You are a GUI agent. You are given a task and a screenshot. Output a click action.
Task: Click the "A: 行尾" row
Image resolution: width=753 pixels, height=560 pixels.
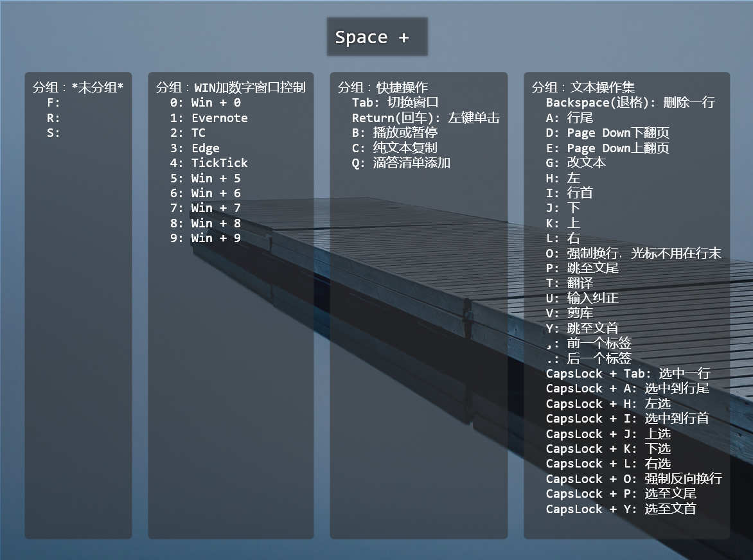point(569,118)
